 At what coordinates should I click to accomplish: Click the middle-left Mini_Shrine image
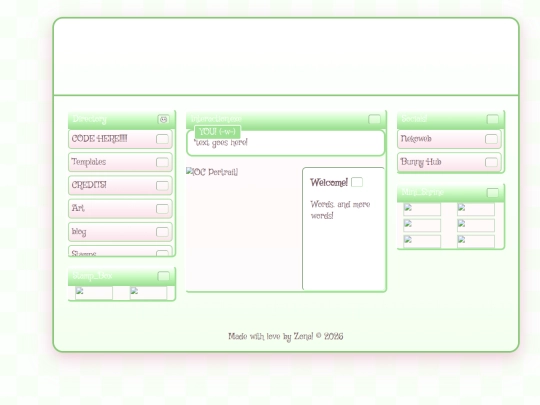click(422, 225)
